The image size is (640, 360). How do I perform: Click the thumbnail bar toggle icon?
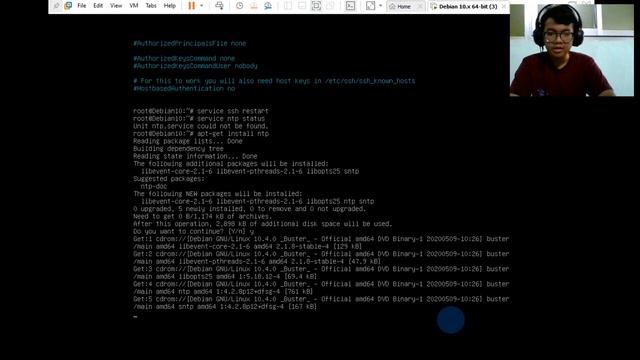[x=302, y=6]
